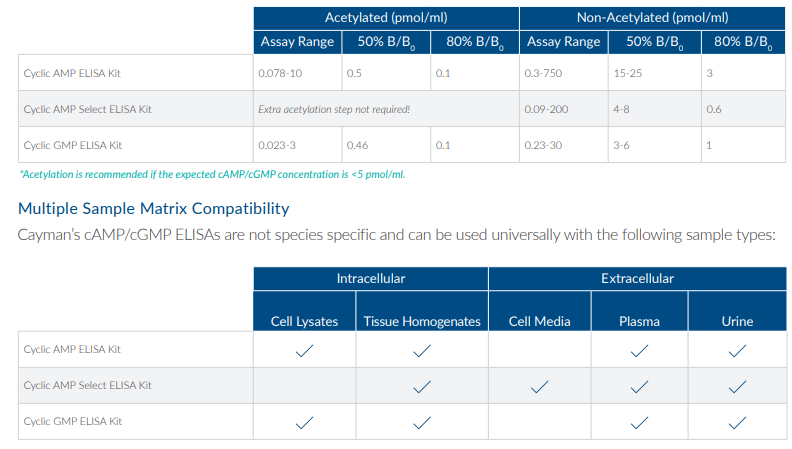Click the Urine checkmark for Cyclic AMP ELISA Kit
The height and width of the screenshot is (449, 792).
(737, 350)
